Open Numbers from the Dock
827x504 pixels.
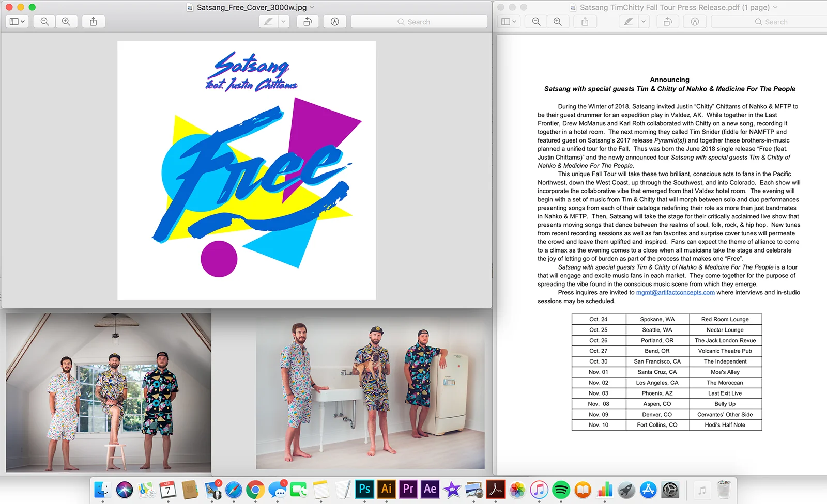(x=605, y=489)
